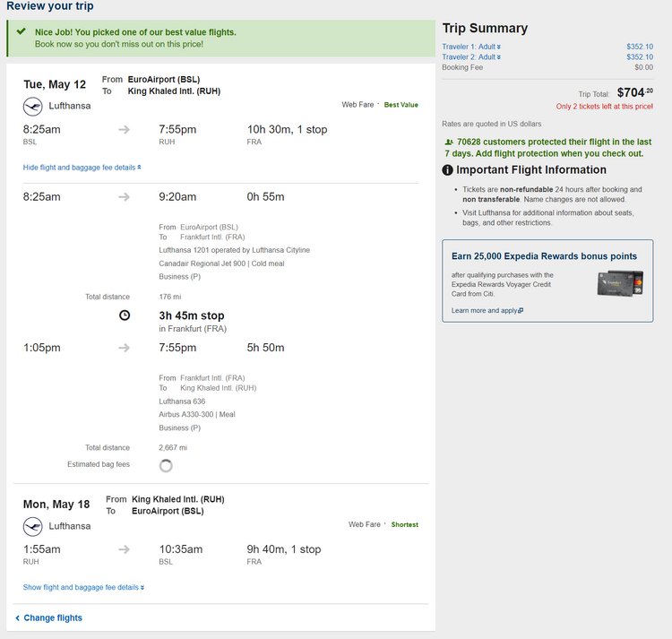Click the arrow between 1:55am and 10:35am
The image size is (672, 639).
125,549
